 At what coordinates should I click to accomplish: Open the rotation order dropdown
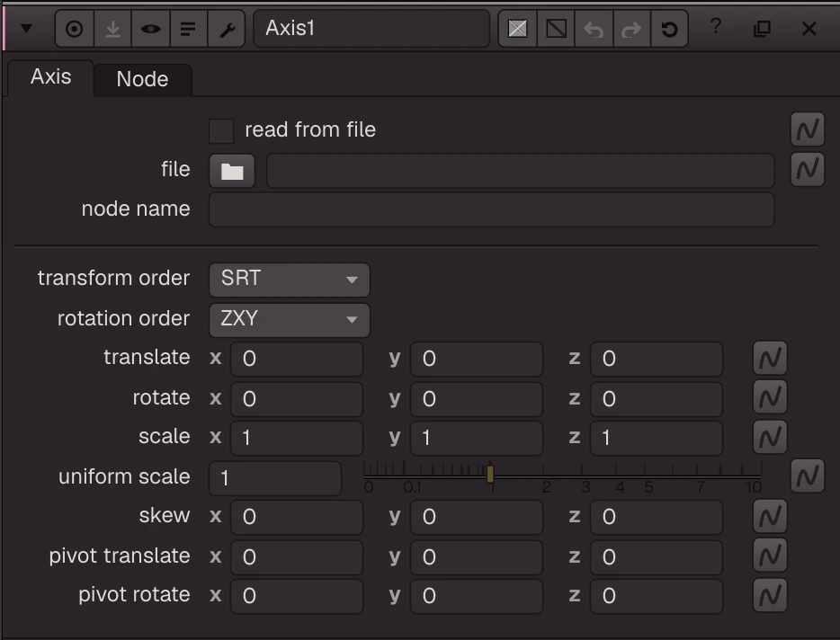290,320
